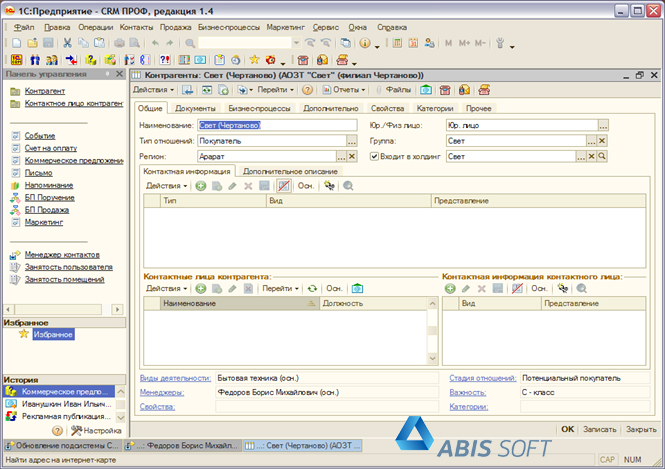Click the control panel horizontal scrollbar right arrow

[117, 310]
